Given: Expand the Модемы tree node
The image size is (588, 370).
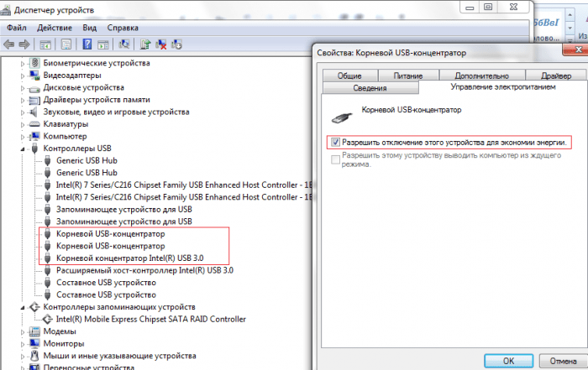Looking at the screenshot, I should 23,331.
